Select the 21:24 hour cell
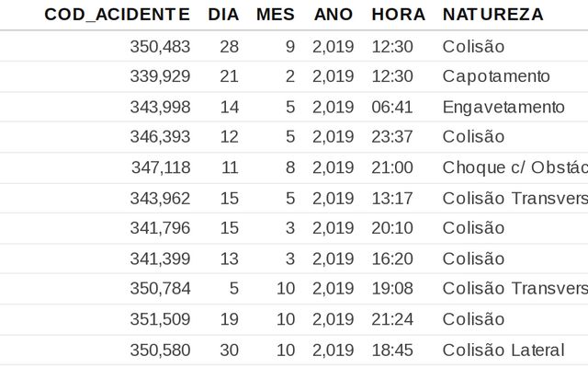The width and height of the screenshot is (588, 368). (392, 319)
